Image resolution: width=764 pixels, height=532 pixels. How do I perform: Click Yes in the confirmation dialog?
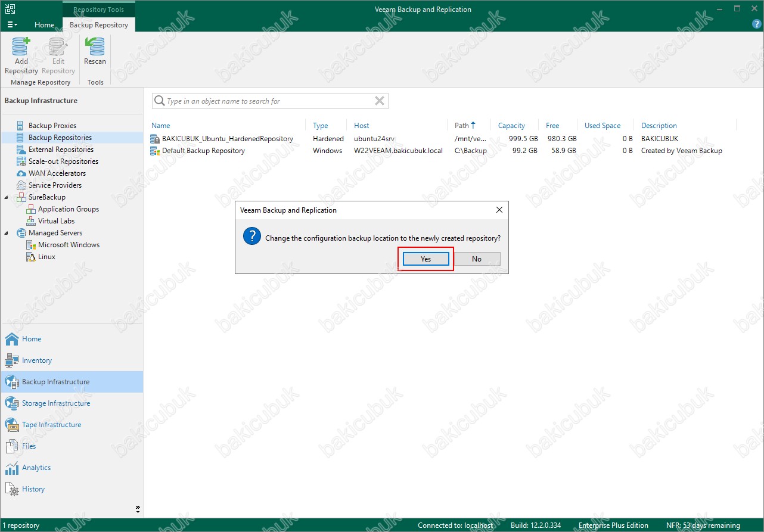[426, 259]
